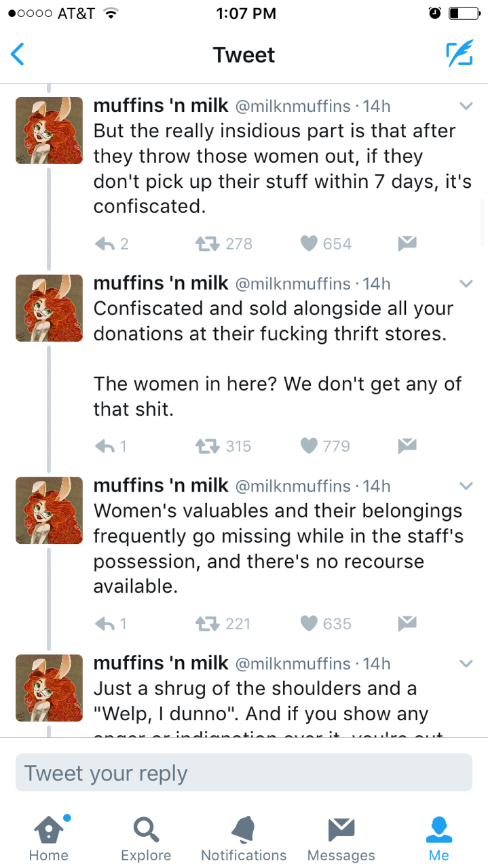Like the tweet with 635 likes

[309, 623]
